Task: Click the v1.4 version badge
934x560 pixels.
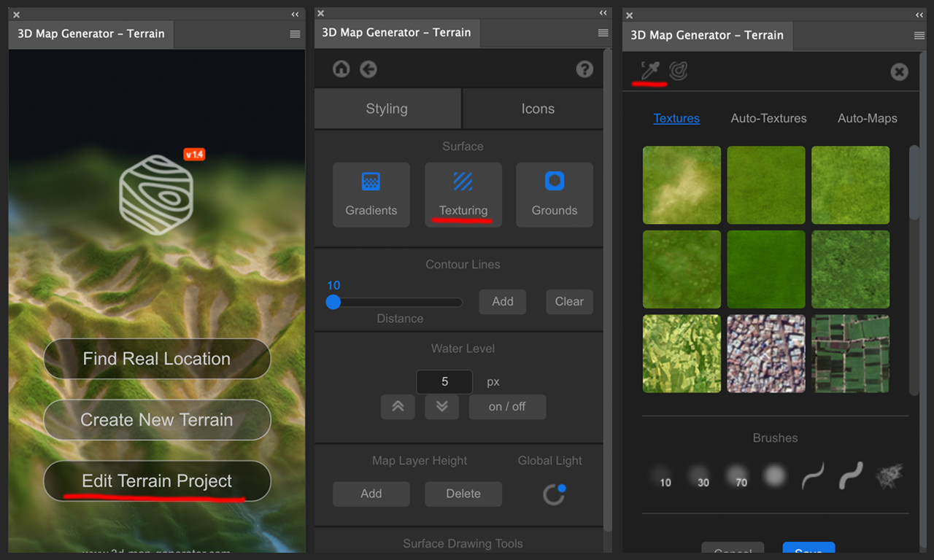Action: [x=194, y=155]
